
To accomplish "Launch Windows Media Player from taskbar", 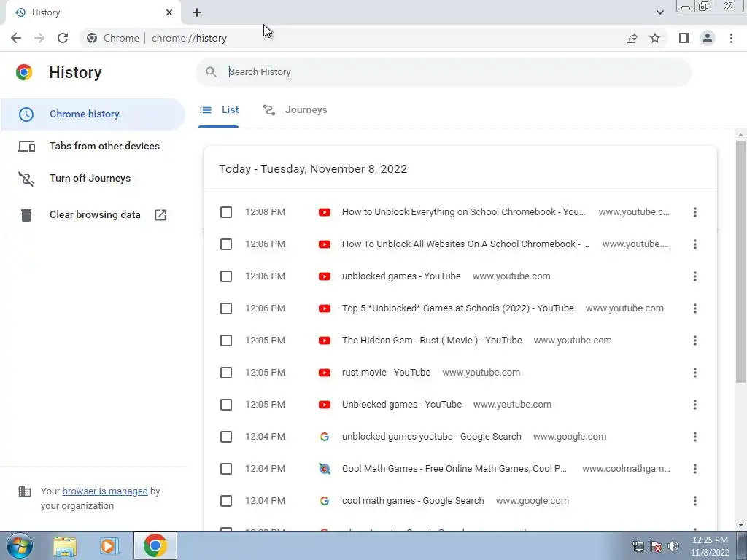I will tap(109, 546).
